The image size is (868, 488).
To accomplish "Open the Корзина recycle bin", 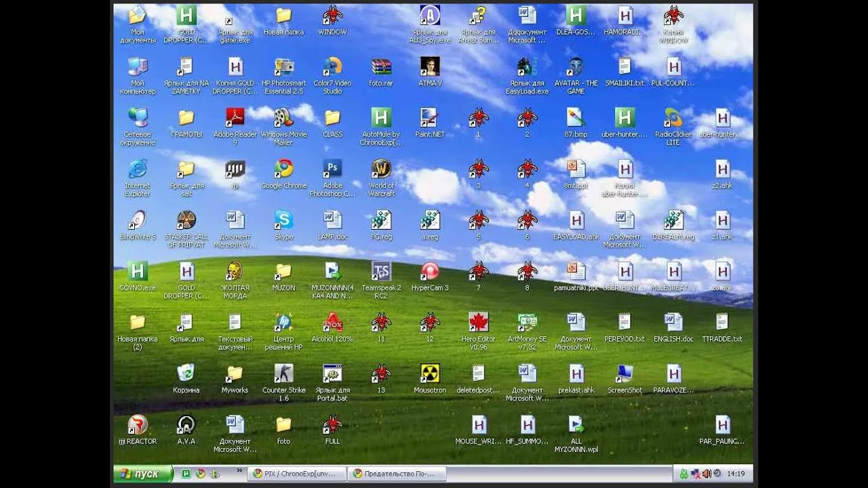I will (186, 379).
